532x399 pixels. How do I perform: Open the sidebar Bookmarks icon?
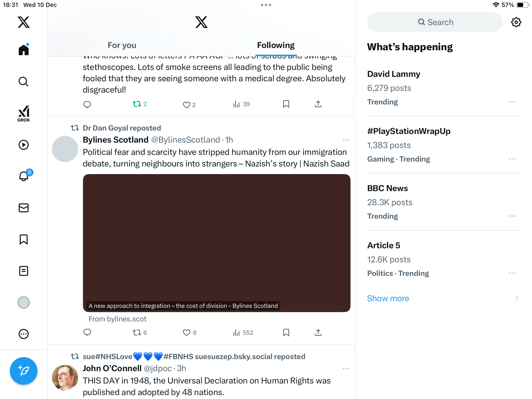(24, 239)
